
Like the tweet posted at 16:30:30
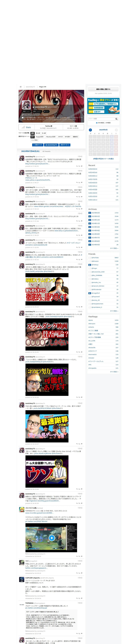tap(82, 503)
